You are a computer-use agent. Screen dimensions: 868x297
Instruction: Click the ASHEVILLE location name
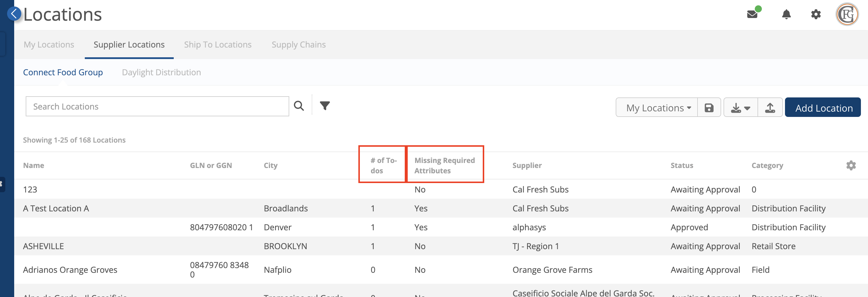43,246
